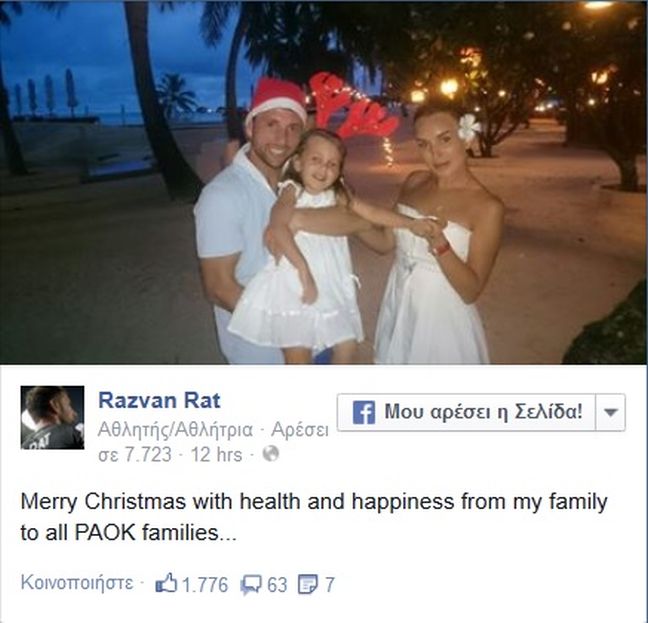Open the family Christmas photo
Image resolution: width=648 pixels, height=623 pixels.
tap(324, 182)
